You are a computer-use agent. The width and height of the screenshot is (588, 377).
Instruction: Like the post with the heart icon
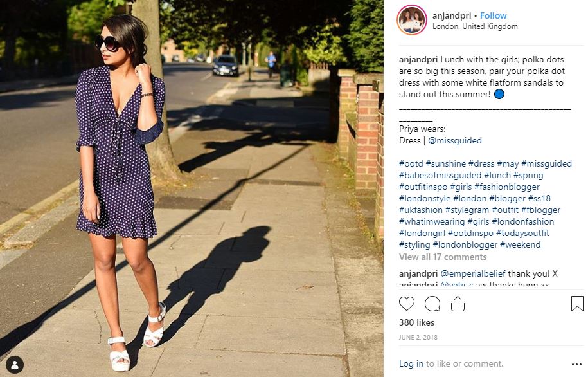tap(407, 304)
